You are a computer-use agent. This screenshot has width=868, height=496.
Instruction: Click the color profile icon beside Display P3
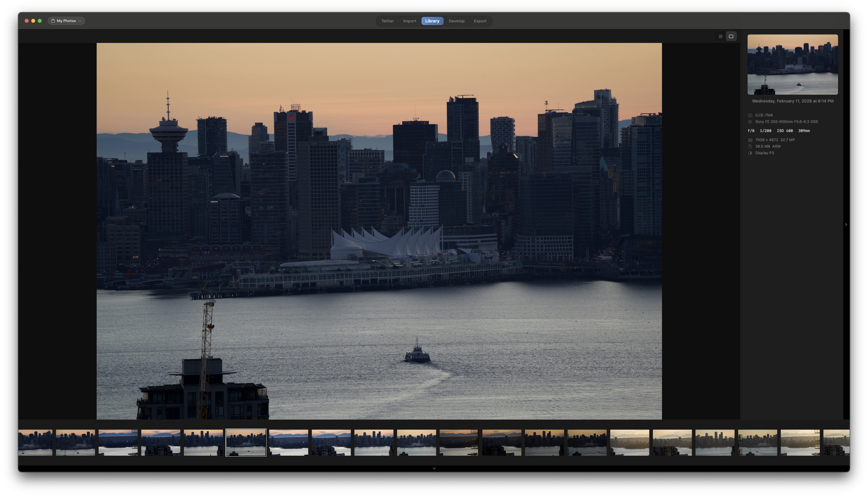[x=750, y=153]
